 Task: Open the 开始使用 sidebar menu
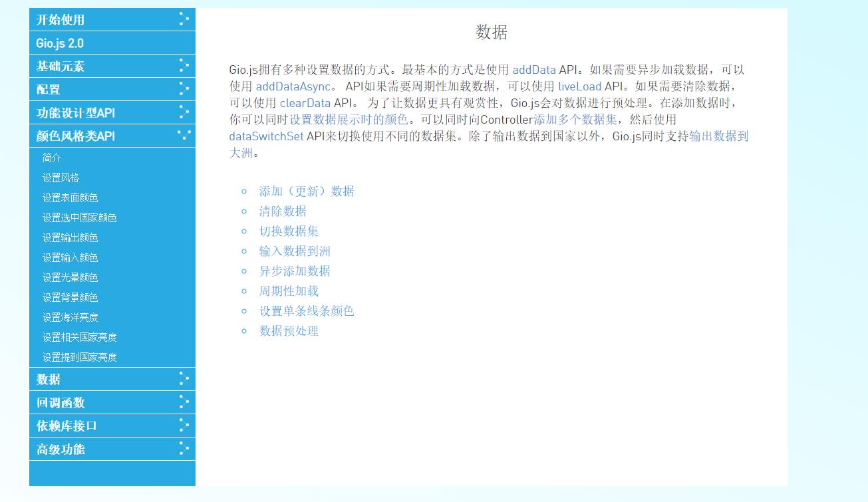point(112,19)
